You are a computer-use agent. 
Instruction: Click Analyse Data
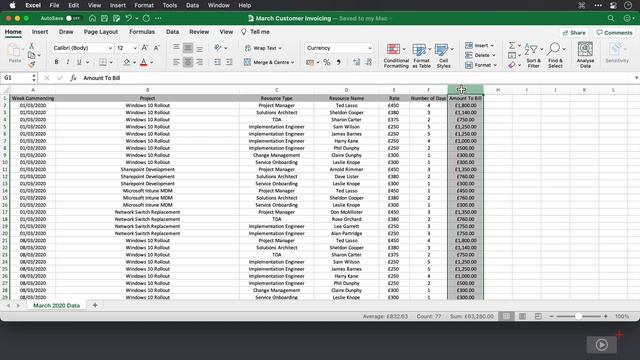pos(585,55)
